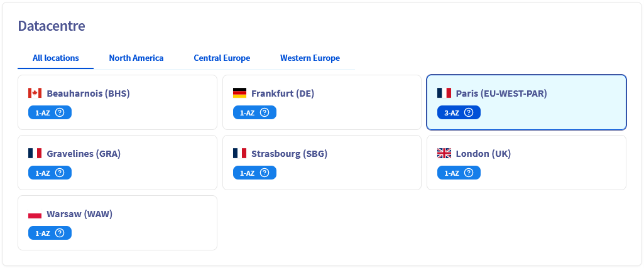
Task: Click help icon on Strasbourg 1-AZ badge
Action: pos(265,173)
